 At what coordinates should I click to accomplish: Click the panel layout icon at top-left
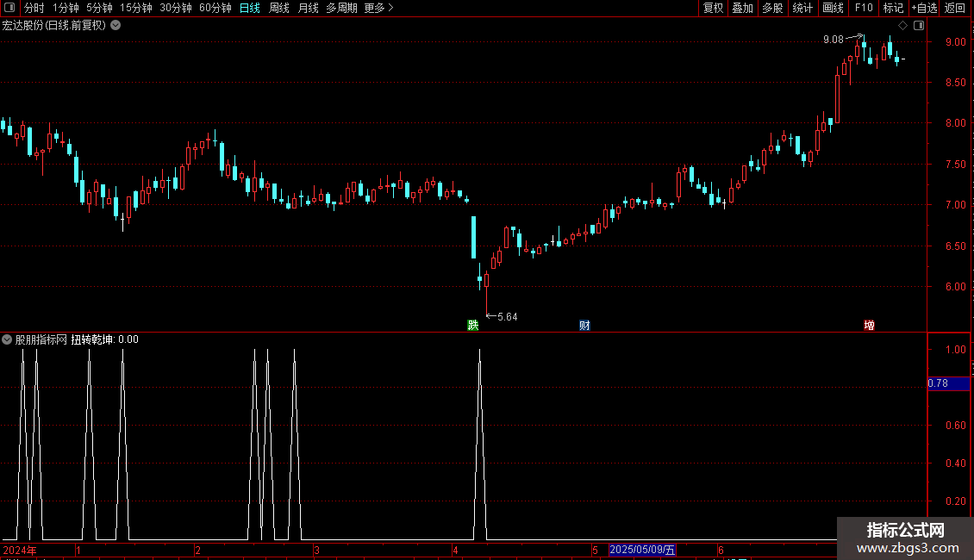[x=9, y=8]
